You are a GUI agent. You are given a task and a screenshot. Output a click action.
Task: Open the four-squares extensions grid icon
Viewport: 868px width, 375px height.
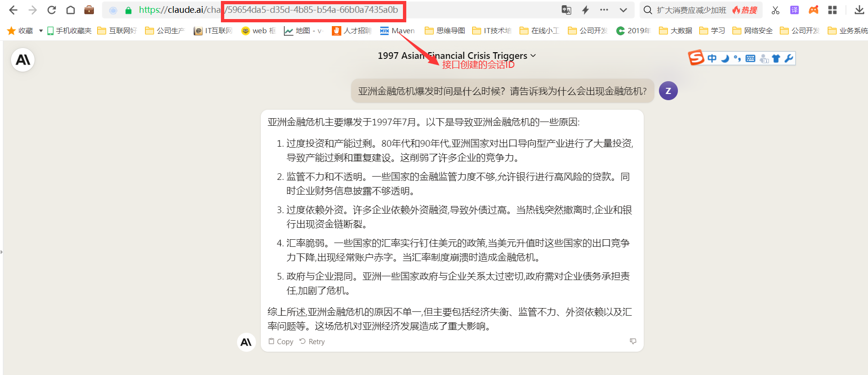(832, 10)
